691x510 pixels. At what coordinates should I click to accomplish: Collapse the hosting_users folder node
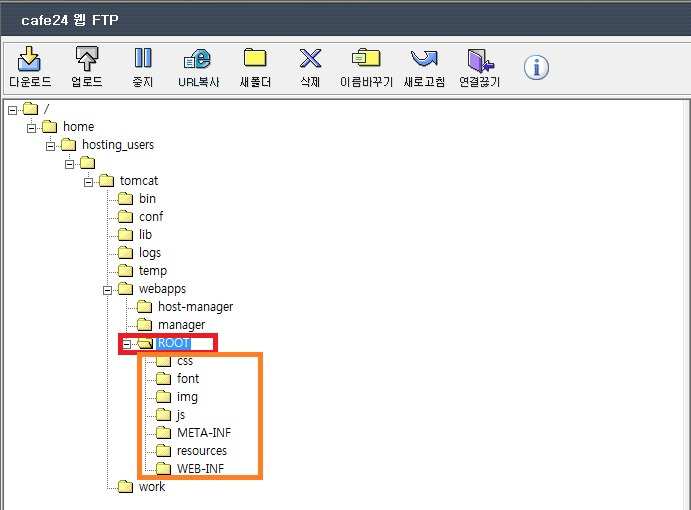[51, 146]
